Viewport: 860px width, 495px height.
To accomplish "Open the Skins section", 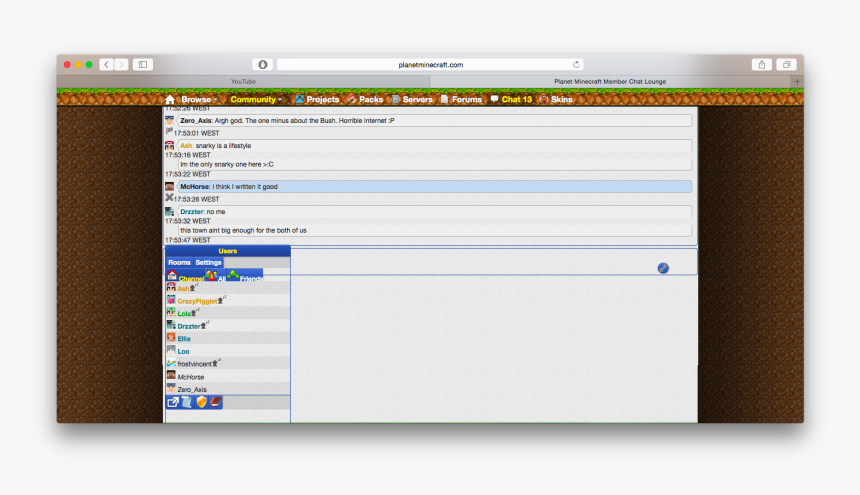I will click(x=556, y=99).
